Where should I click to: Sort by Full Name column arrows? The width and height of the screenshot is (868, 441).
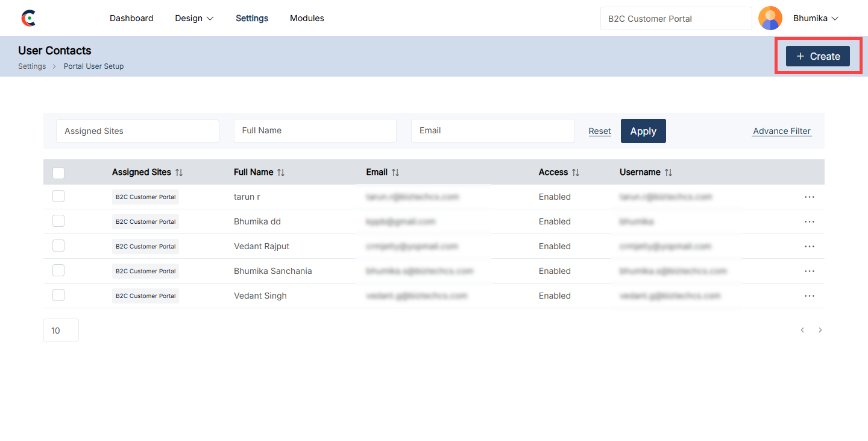tap(281, 173)
